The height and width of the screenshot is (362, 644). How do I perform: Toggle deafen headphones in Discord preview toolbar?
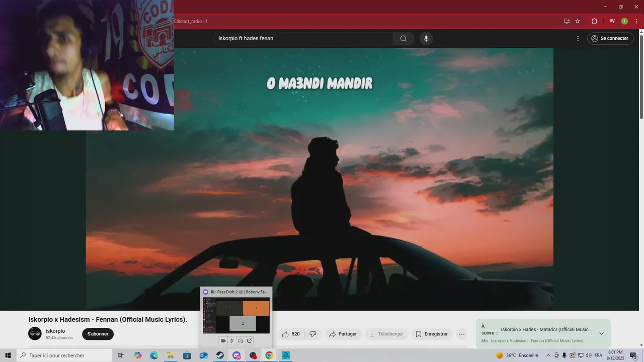click(240, 341)
